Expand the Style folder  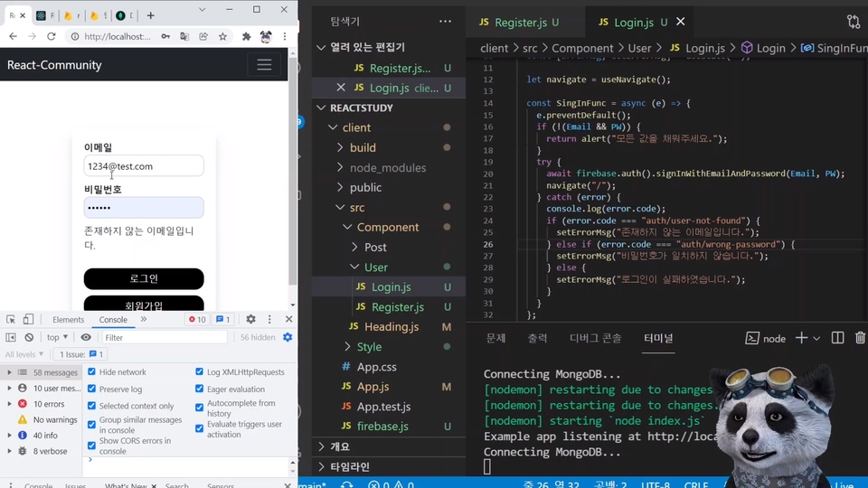(369, 347)
